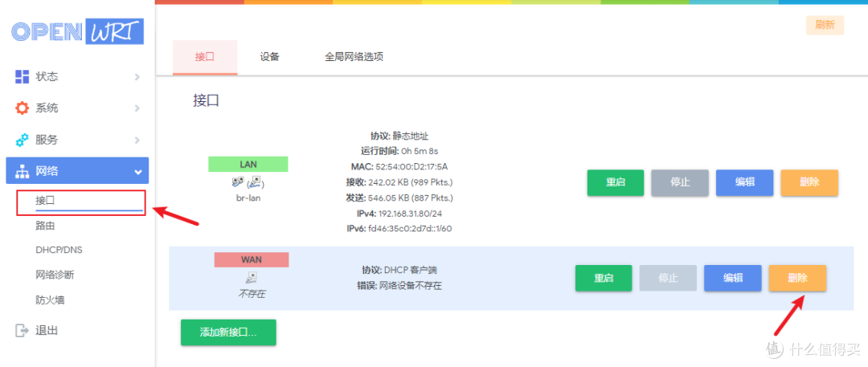Restart the LAN interface
Image resolution: width=868 pixels, height=367 pixels.
(x=616, y=182)
